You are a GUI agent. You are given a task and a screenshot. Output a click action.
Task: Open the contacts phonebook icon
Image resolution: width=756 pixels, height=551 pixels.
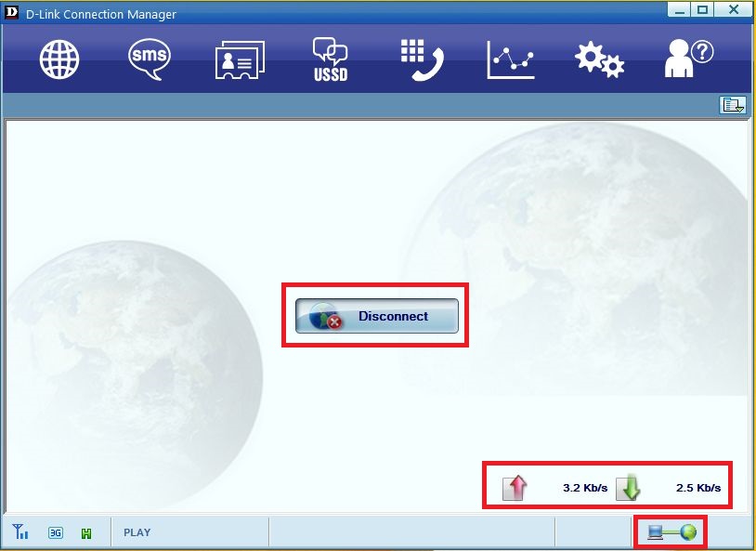coord(240,59)
